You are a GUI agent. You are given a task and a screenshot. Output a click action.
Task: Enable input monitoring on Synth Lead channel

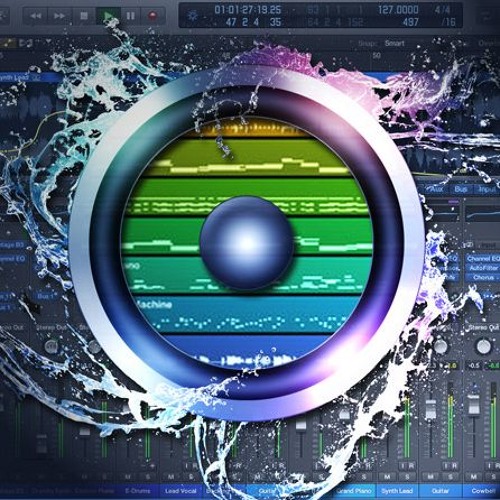click(403, 466)
